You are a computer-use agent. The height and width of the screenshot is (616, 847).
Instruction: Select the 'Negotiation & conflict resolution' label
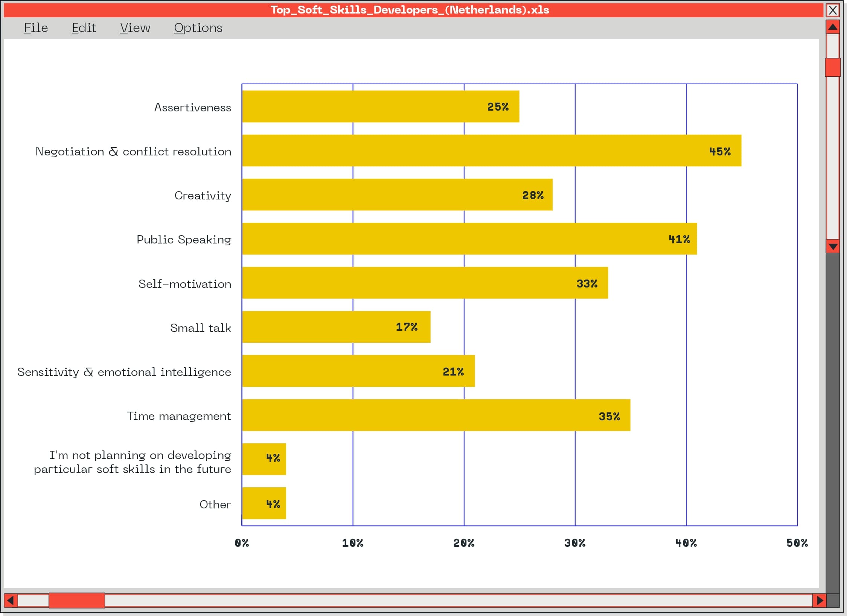[133, 152]
